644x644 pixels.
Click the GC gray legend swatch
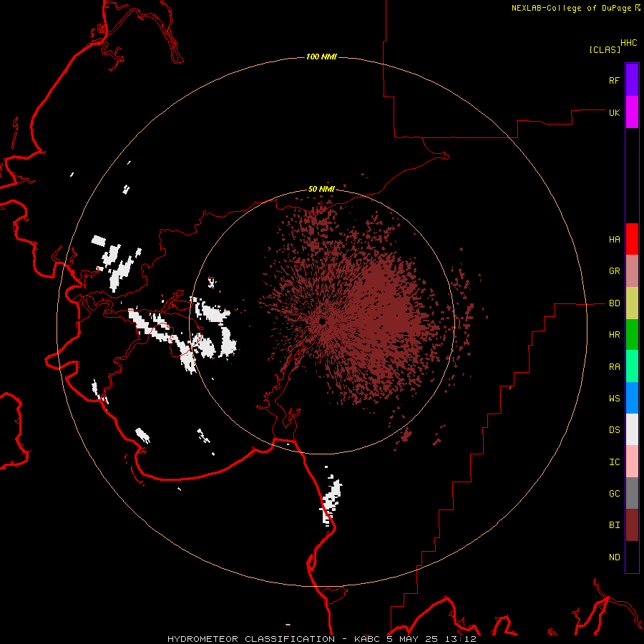coord(632,493)
